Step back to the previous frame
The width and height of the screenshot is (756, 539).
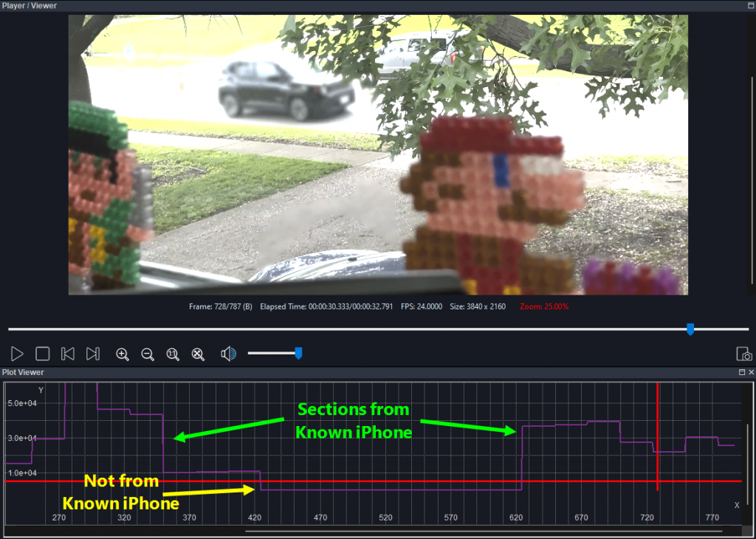(x=67, y=354)
